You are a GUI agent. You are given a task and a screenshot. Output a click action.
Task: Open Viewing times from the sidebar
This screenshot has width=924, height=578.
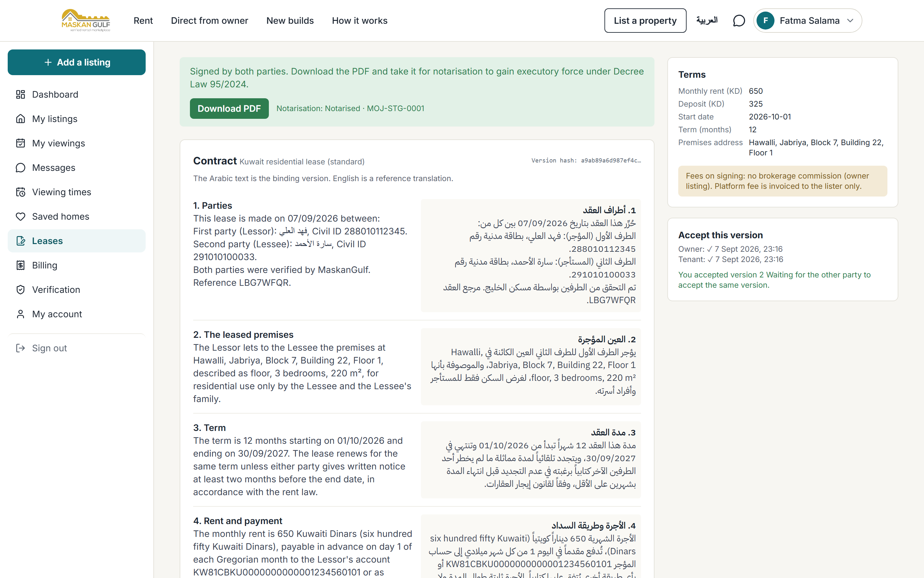click(x=76, y=192)
